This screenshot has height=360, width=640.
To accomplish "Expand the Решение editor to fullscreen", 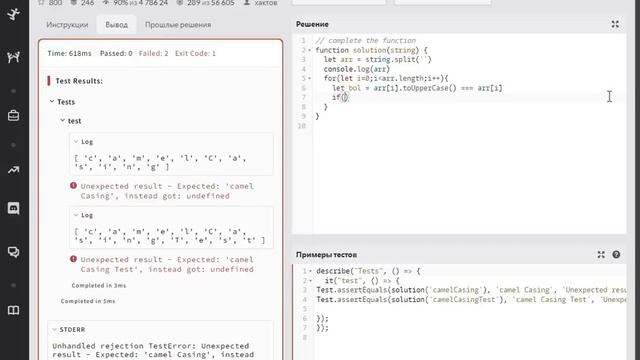I will click(x=615, y=24).
